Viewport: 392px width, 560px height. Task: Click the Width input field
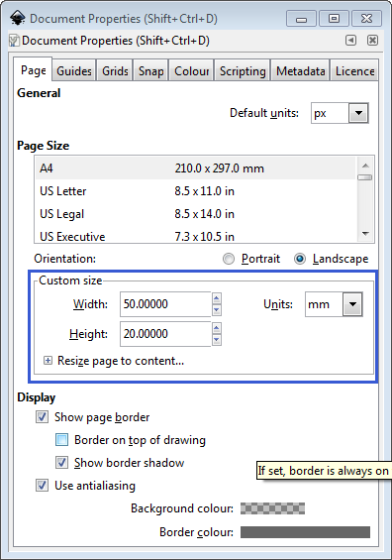point(165,304)
